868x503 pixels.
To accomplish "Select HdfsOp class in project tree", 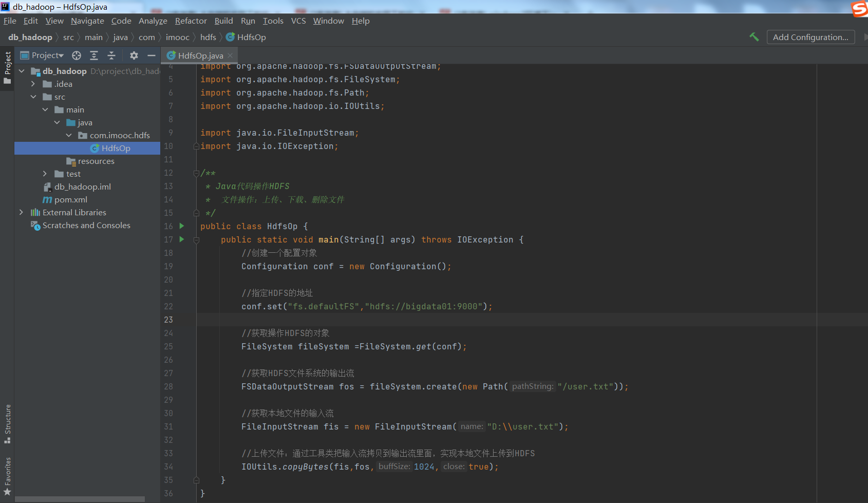I will point(87,148).
